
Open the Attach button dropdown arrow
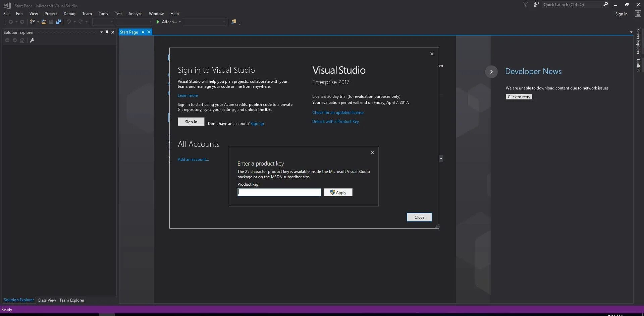click(x=180, y=22)
